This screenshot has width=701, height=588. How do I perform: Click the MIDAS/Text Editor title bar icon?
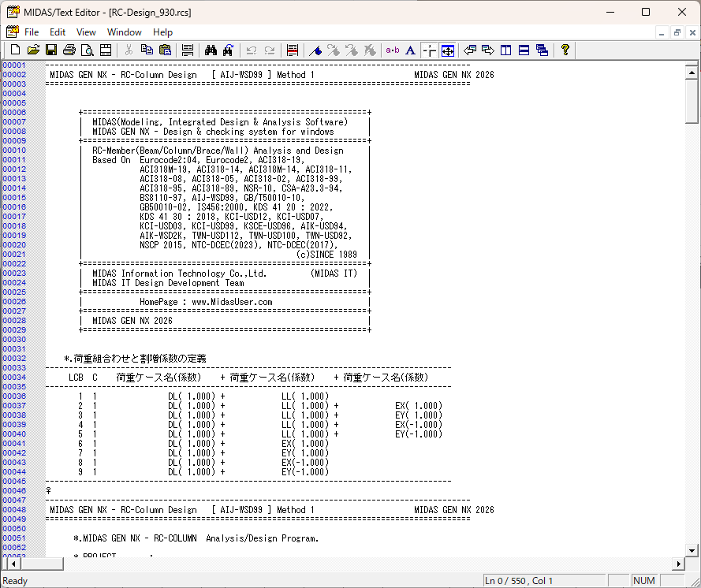(x=13, y=12)
